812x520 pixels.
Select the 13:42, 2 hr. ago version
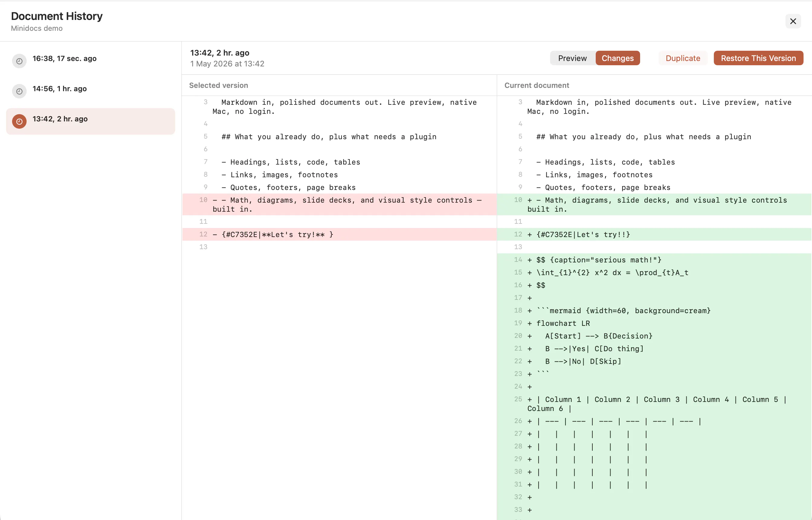click(x=91, y=122)
